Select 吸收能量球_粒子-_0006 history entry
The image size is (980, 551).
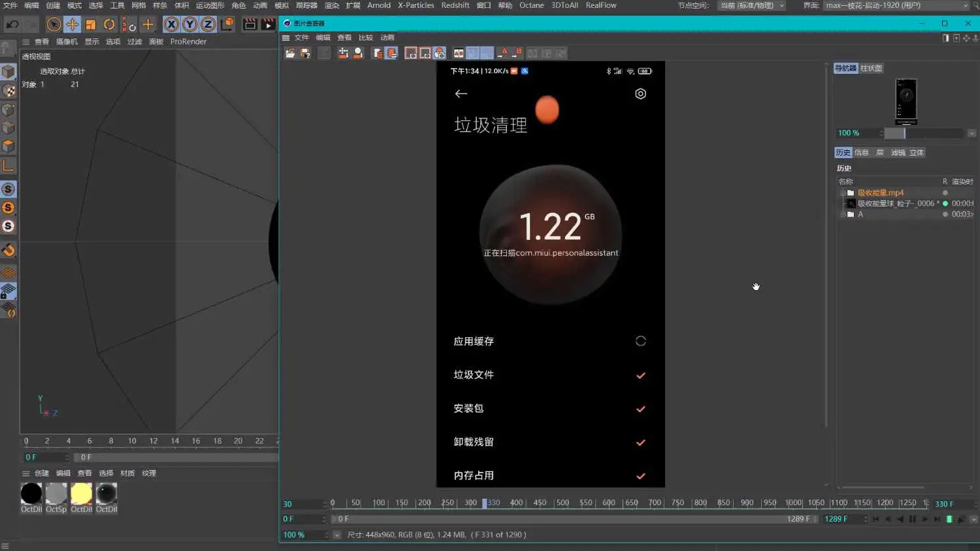pos(898,203)
